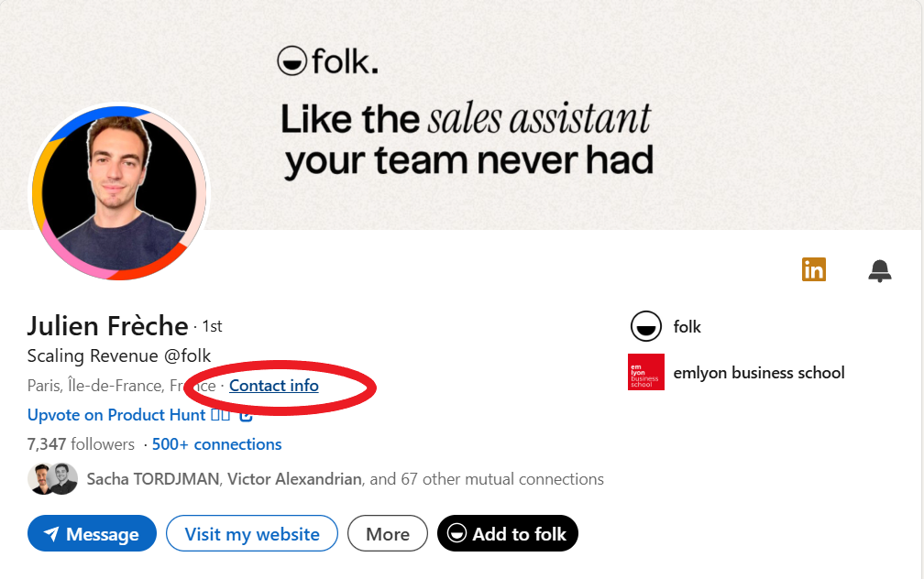Enlarge Julien's profile photo

click(118, 192)
